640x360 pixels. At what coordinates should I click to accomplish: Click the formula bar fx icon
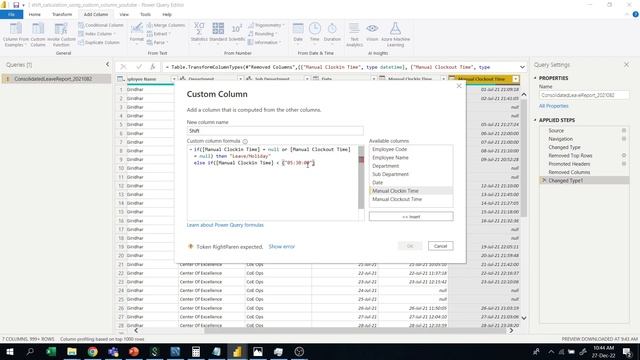tap(153, 67)
